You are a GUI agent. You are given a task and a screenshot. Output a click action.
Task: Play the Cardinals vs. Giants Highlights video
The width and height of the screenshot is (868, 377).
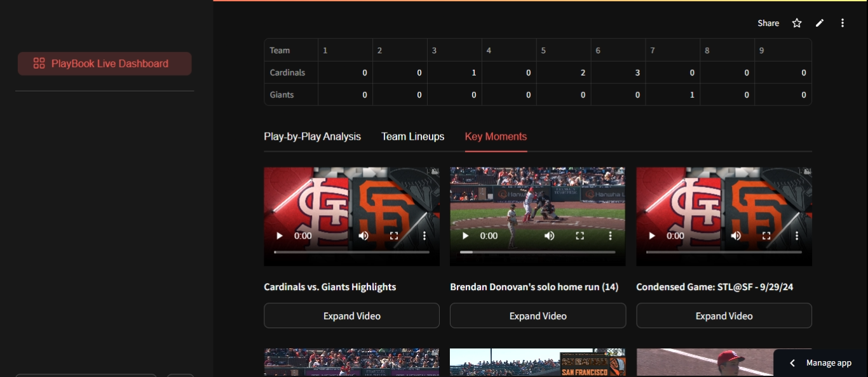pyautogui.click(x=280, y=235)
